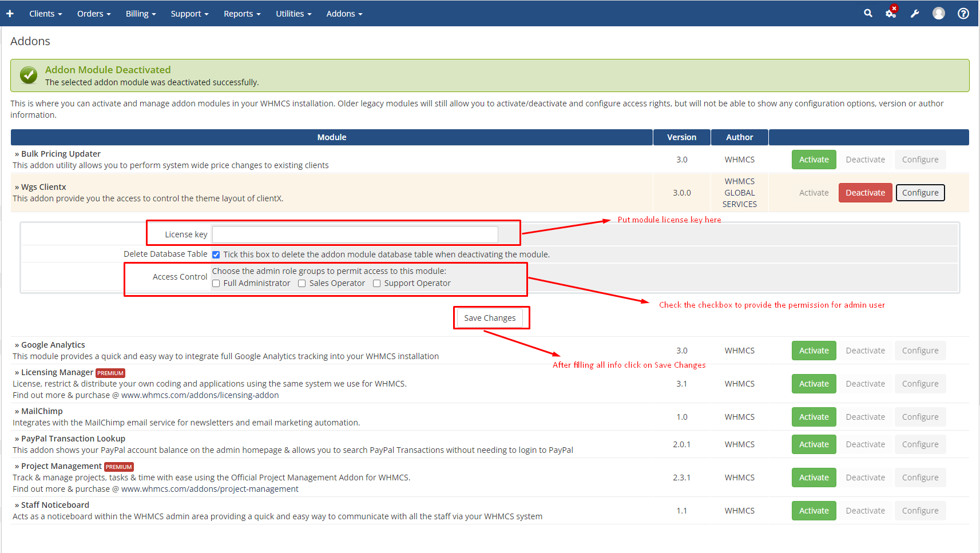Deactivate the Wgs Clientx module

[x=865, y=193]
